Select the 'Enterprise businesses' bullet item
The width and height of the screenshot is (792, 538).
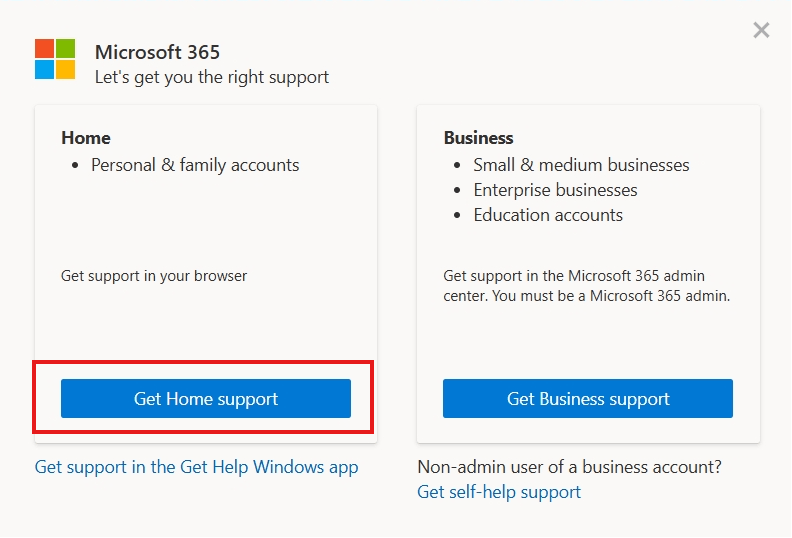555,190
